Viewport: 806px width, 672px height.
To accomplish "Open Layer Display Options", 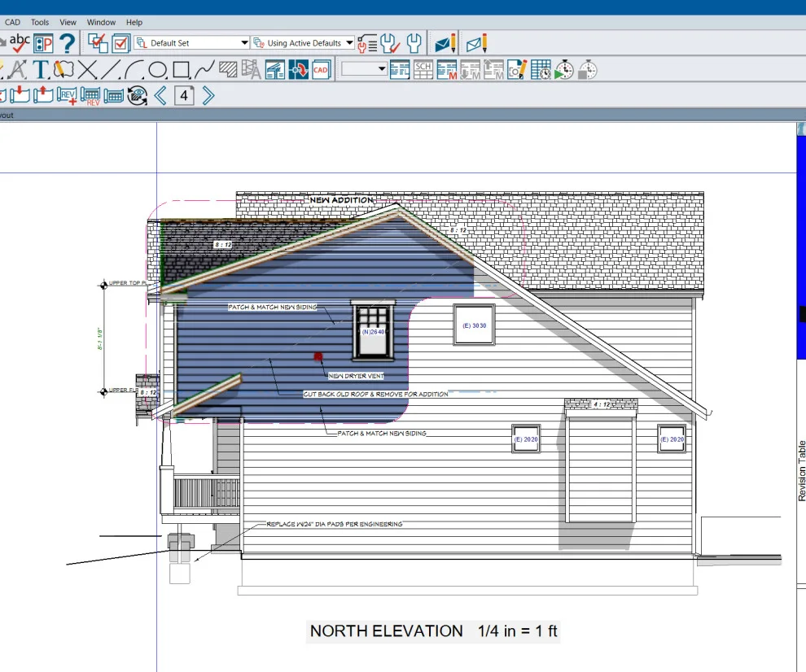I will [x=98, y=43].
